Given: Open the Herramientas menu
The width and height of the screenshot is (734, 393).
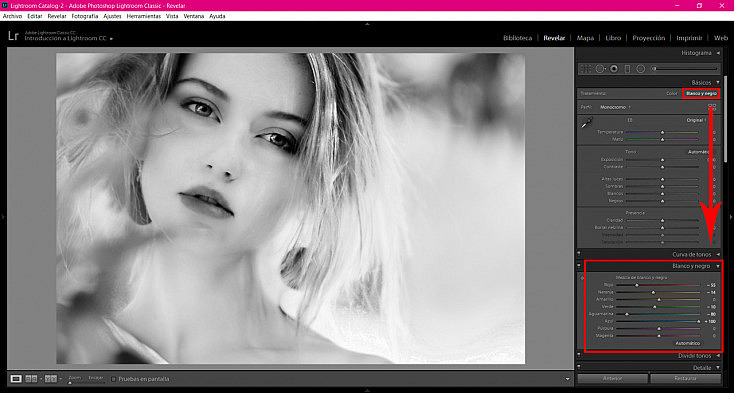Looking at the screenshot, I should pos(144,16).
